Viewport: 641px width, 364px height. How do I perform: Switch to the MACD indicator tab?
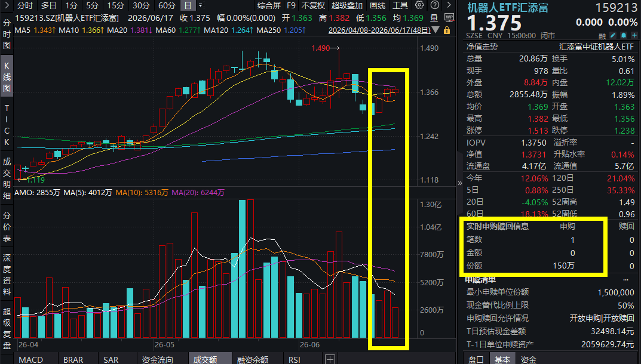31,359
